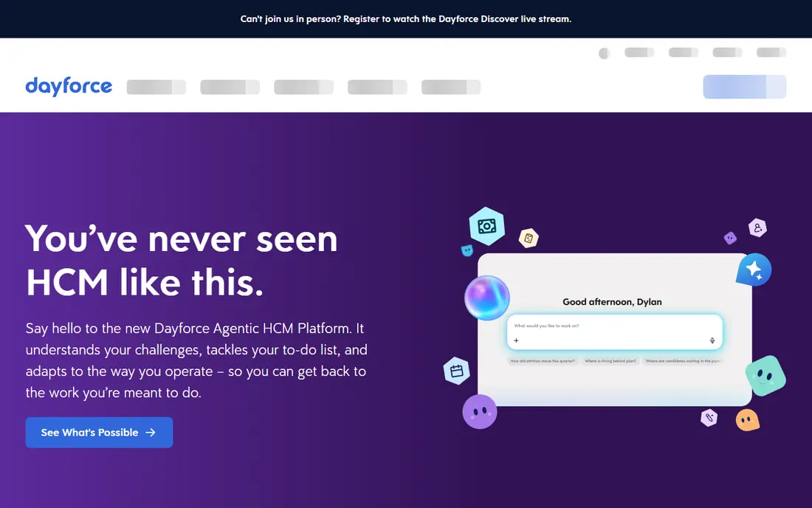812x508 pixels.
Task: Click the large purple round face character
Action: (480, 412)
